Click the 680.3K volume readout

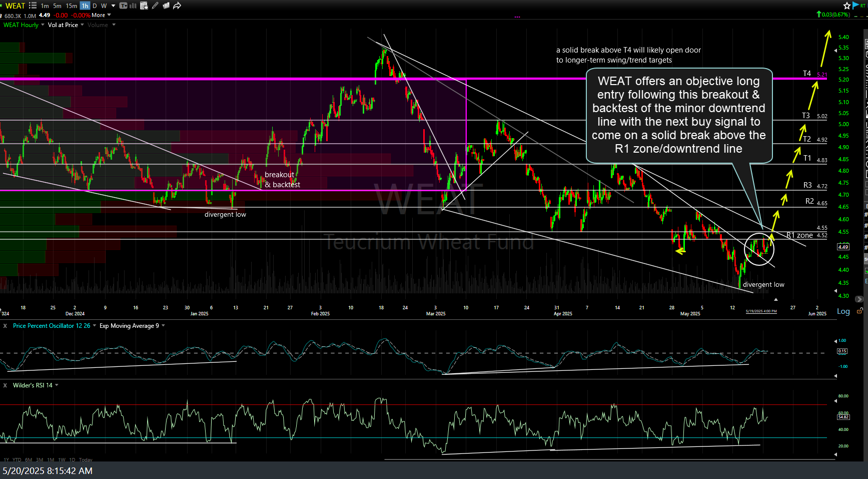[13, 16]
